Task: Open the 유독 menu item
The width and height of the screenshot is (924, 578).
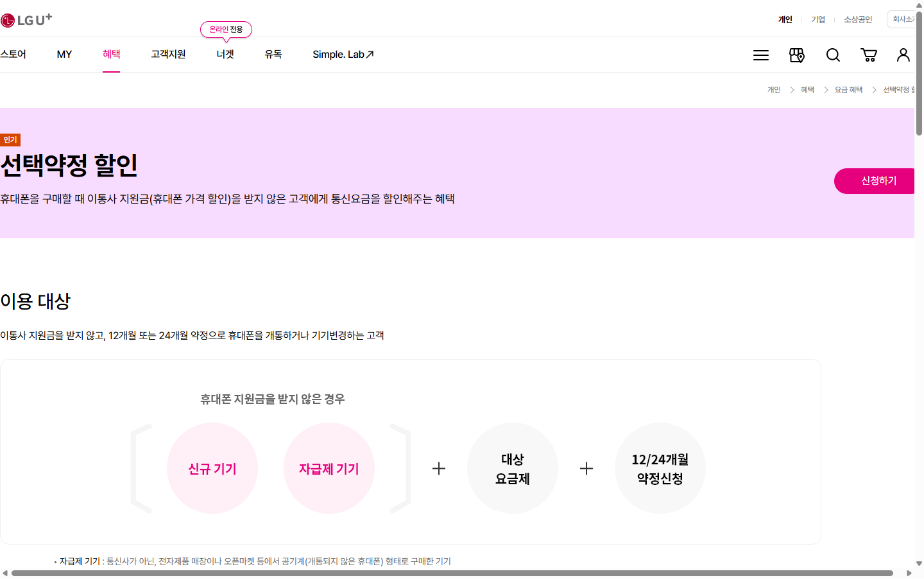Action: [x=273, y=55]
